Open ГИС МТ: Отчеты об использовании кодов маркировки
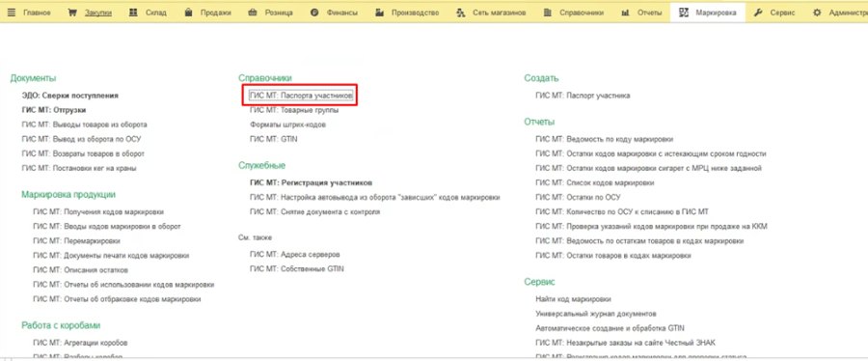The height and width of the screenshot is (361, 868). point(123,285)
